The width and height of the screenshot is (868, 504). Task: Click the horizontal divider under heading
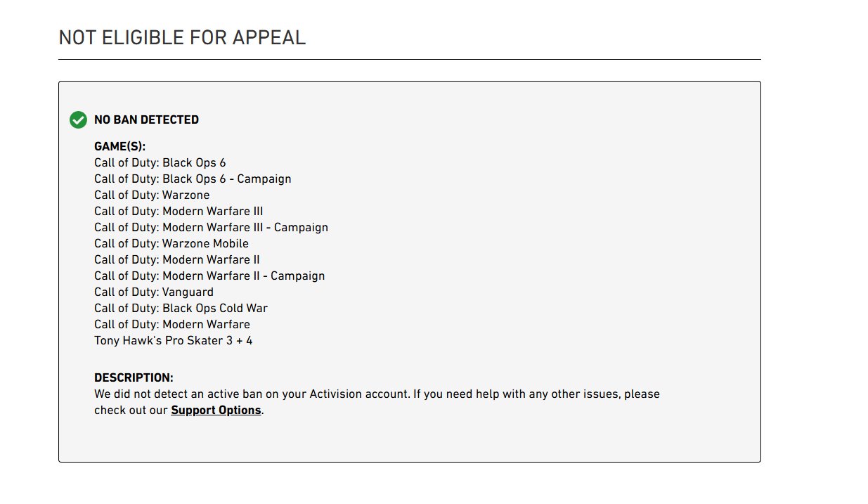point(409,60)
